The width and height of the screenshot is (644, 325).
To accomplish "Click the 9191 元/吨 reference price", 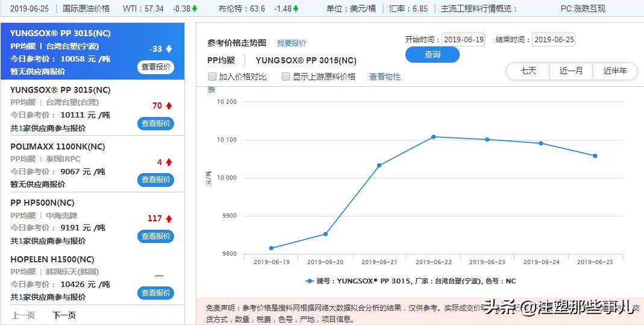I will coord(83,228).
